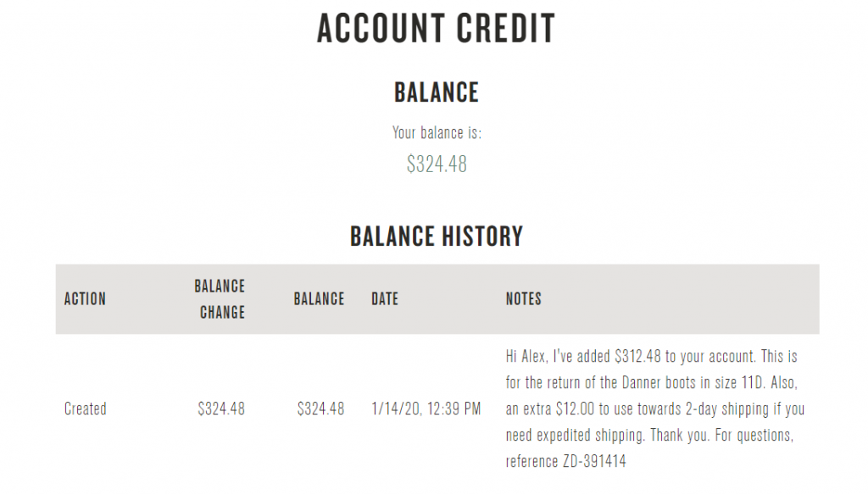Select the Balance History heading
The image size is (868, 495).
[x=437, y=236]
